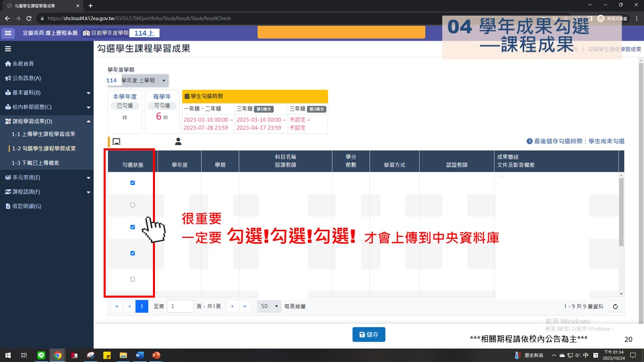Switch to the laptop icon tab
Image resolution: width=644 pixels, height=362 pixels.
pyautogui.click(x=116, y=142)
